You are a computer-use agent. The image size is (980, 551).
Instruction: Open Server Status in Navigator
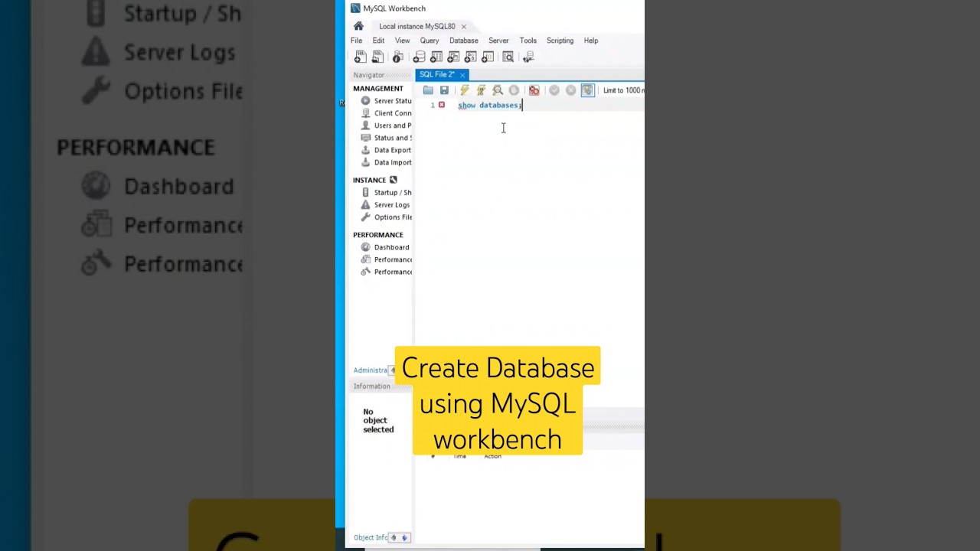(x=386, y=101)
